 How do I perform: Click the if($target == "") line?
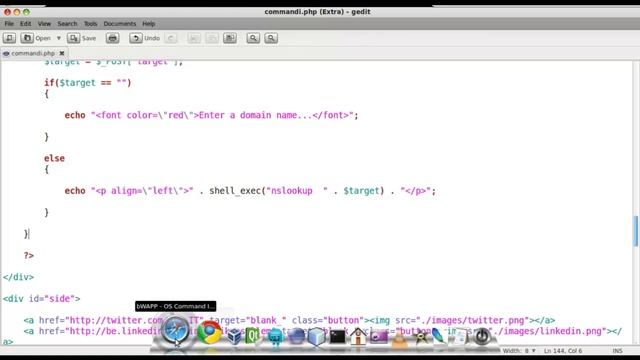(x=88, y=83)
